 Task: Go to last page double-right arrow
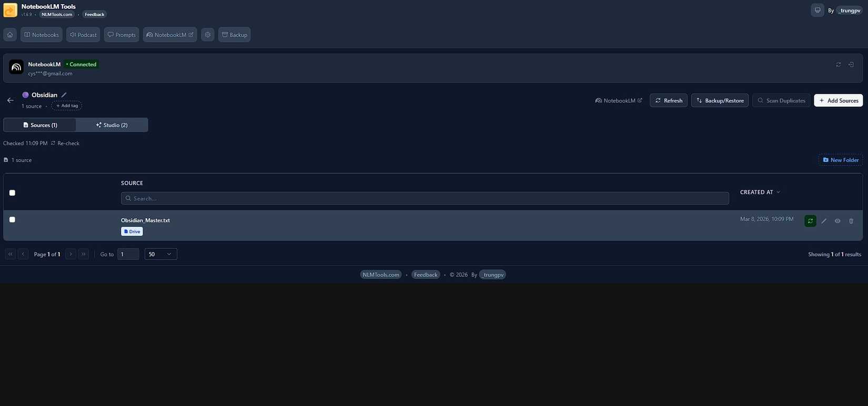click(x=84, y=254)
